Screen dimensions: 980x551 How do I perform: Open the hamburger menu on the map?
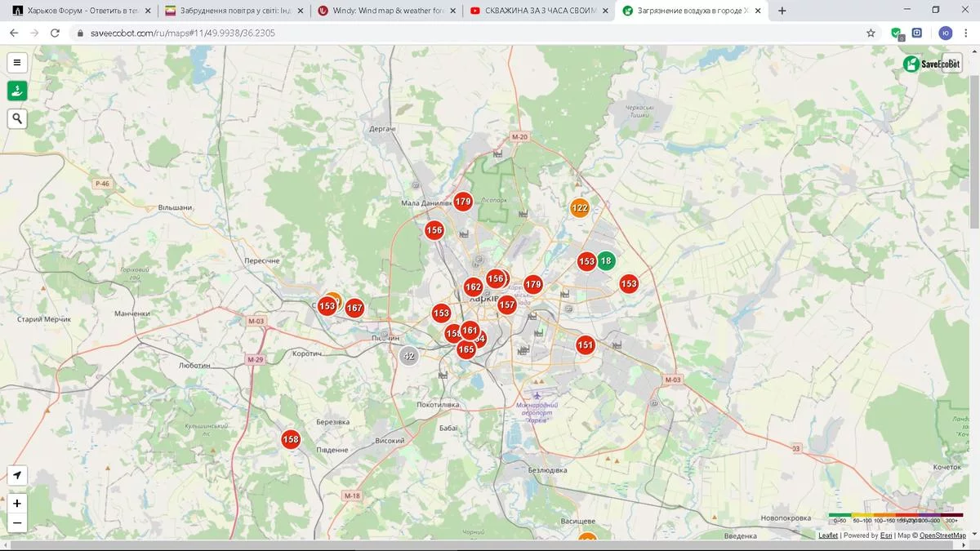coord(17,63)
